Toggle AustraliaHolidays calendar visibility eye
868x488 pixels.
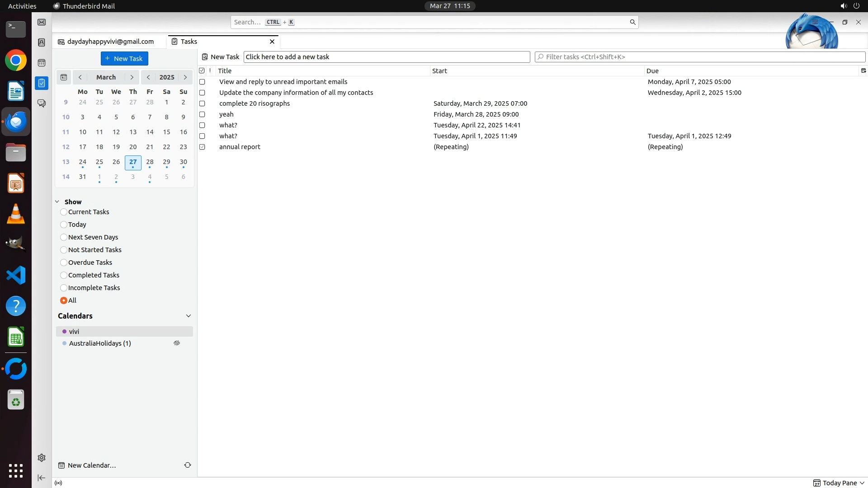pos(177,343)
